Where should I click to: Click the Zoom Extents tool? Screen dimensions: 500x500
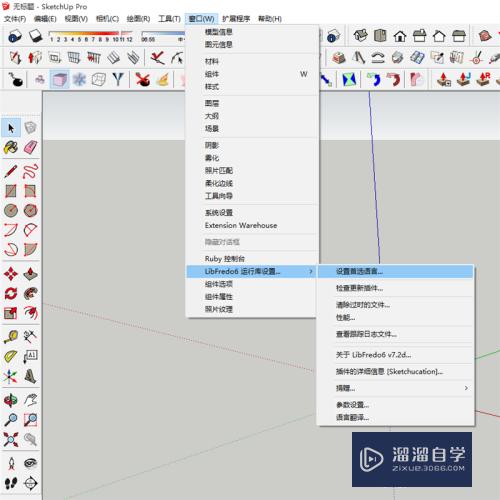tap(11, 439)
